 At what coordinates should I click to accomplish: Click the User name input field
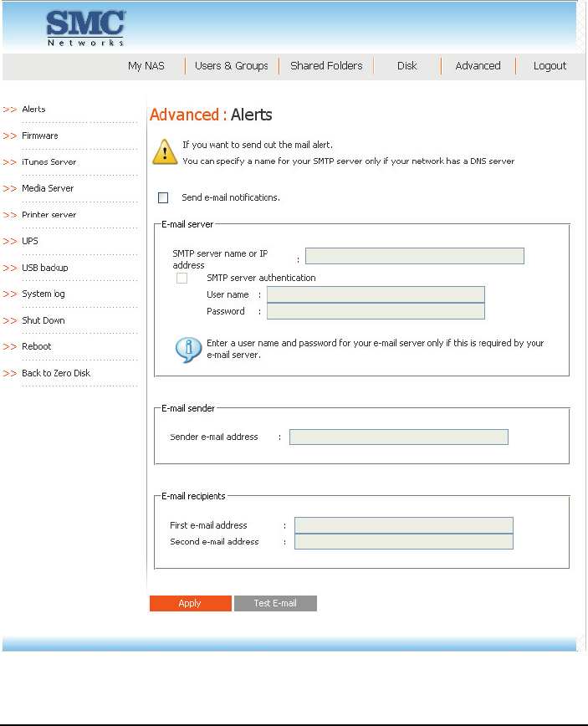376,295
